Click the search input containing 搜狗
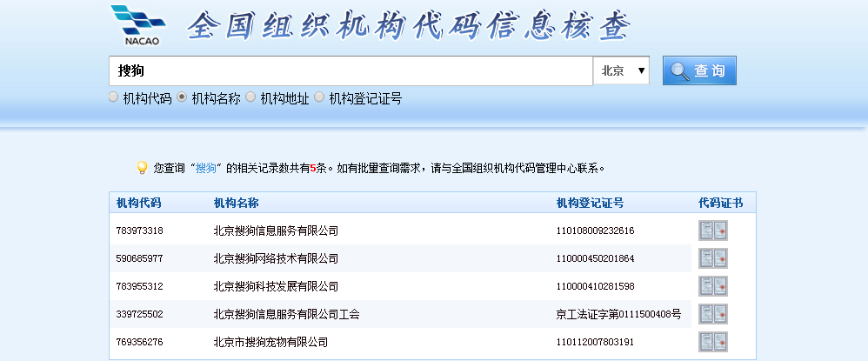The height and width of the screenshot is (361, 868). [351, 70]
